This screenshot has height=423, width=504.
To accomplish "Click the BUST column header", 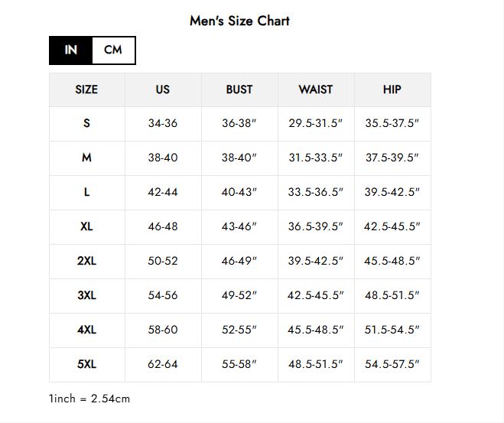I will point(239,89).
